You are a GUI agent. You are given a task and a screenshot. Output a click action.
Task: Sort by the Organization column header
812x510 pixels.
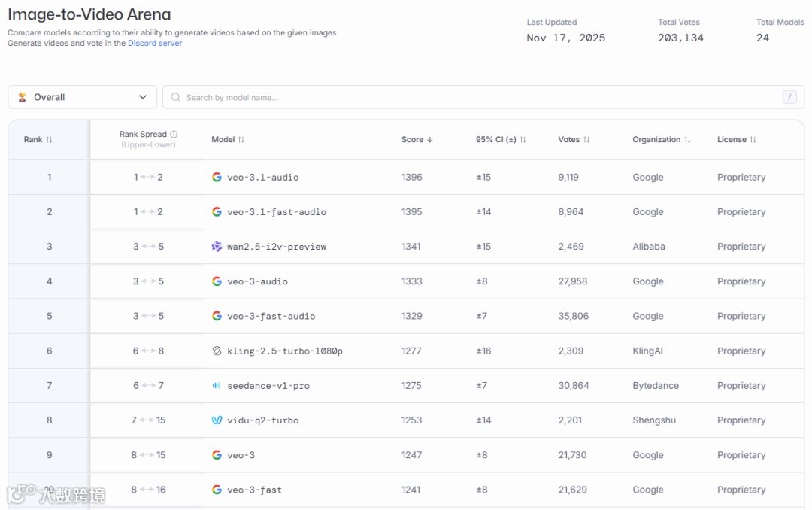(661, 140)
